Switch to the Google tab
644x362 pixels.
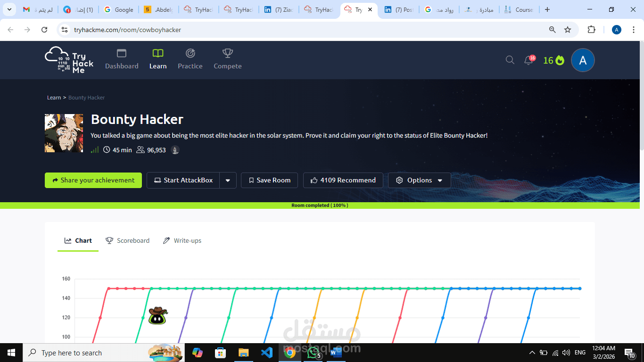point(119,9)
